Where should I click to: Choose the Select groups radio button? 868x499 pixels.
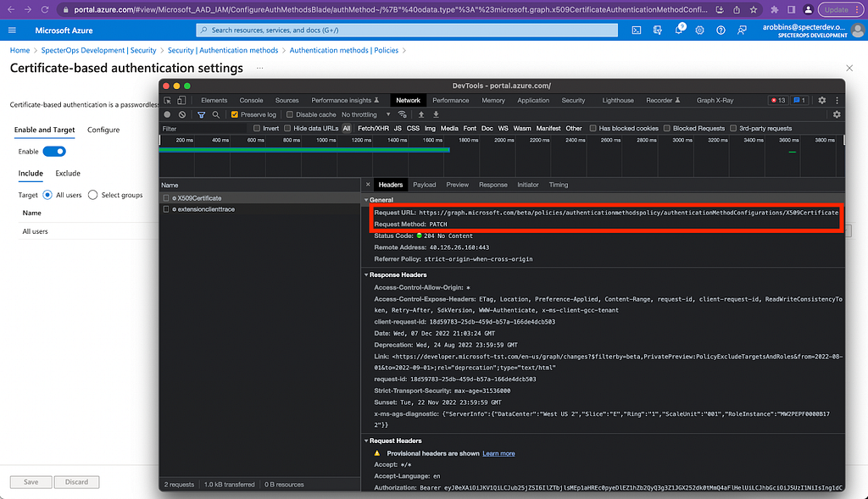pos(93,195)
